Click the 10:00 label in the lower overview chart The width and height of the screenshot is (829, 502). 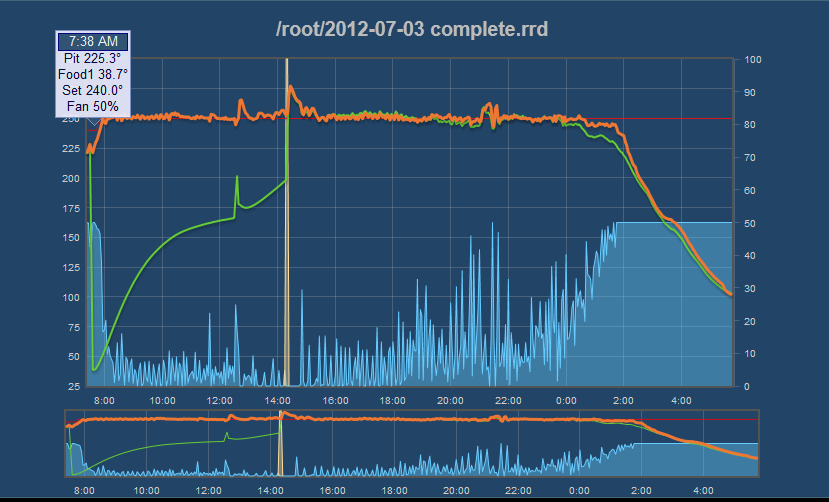point(147,491)
